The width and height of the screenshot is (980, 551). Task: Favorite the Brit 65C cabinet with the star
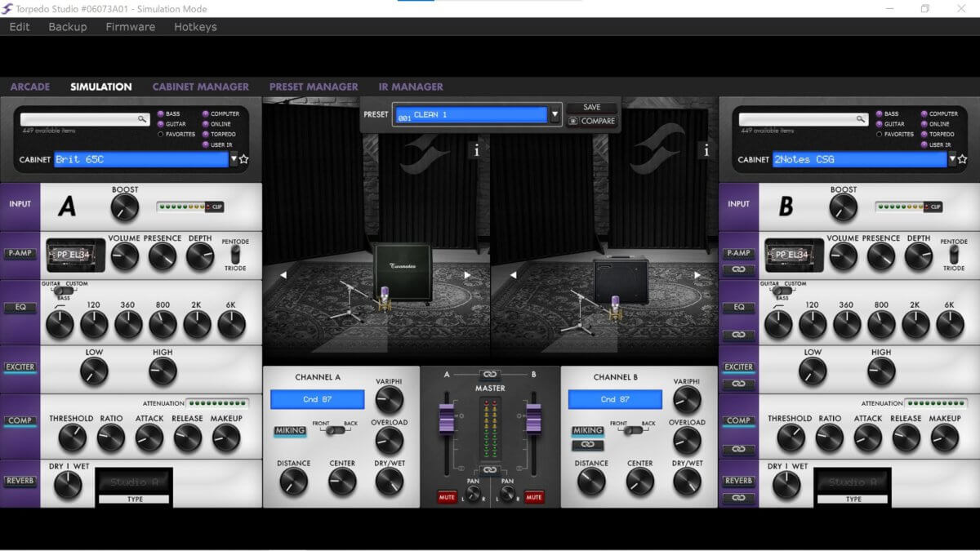click(243, 159)
